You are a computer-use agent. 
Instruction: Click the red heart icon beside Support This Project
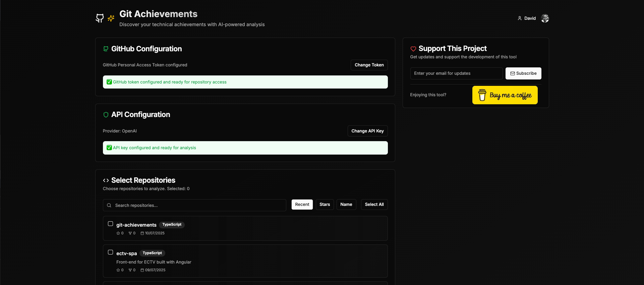413,49
